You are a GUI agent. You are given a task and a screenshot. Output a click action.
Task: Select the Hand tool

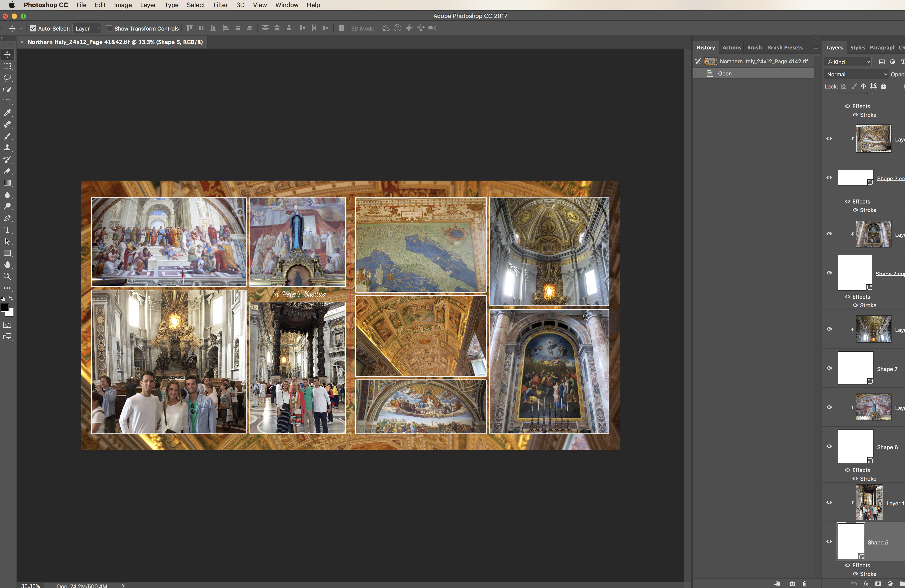(x=7, y=265)
